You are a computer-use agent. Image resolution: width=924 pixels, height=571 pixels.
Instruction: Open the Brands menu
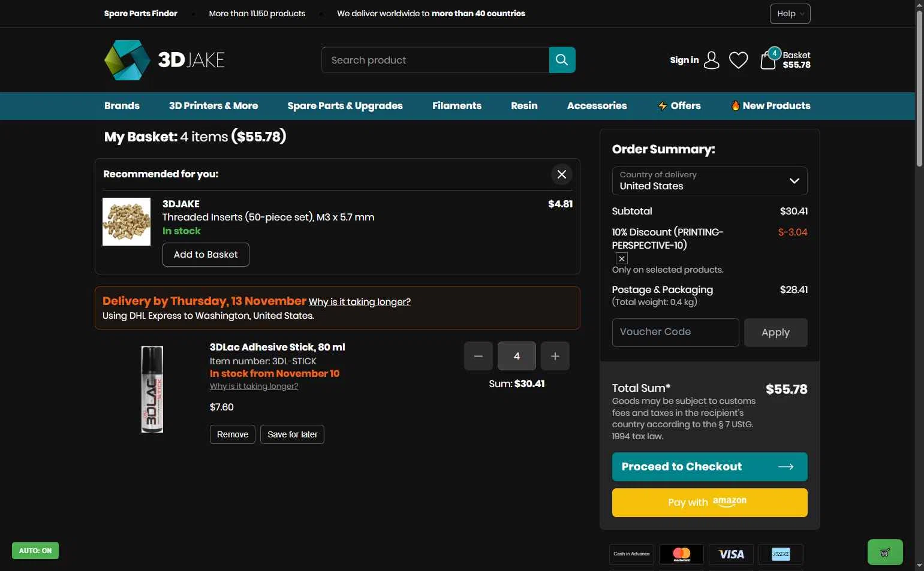click(122, 106)
